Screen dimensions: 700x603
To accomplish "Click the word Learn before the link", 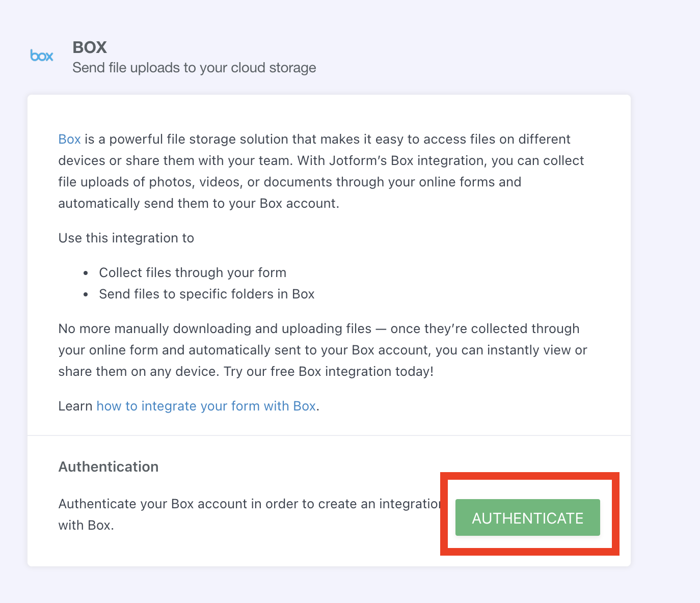I will coord(75,406).
